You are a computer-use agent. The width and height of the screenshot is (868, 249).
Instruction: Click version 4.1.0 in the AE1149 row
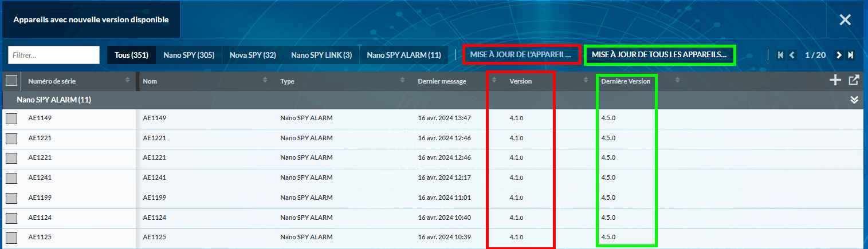pyautogui.click(x=516, y=118)
